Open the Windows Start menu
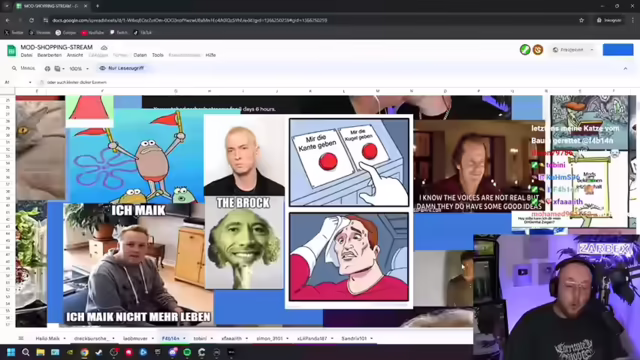The height and width of the screenshot is (360, 640). [11, 352]
